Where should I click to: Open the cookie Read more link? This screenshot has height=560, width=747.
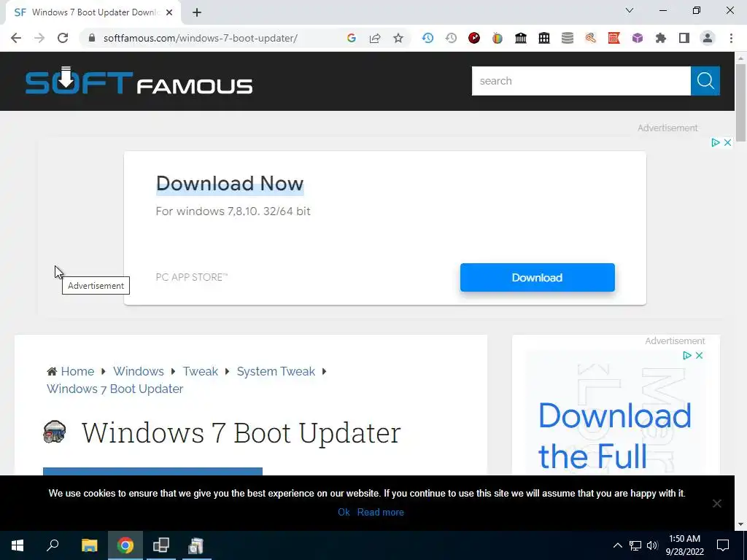(381, 513)
